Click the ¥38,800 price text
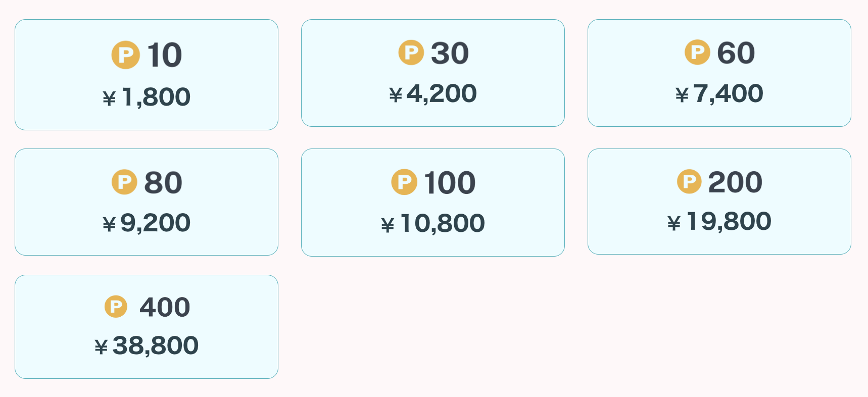868x397 pixels. (147, 345)
